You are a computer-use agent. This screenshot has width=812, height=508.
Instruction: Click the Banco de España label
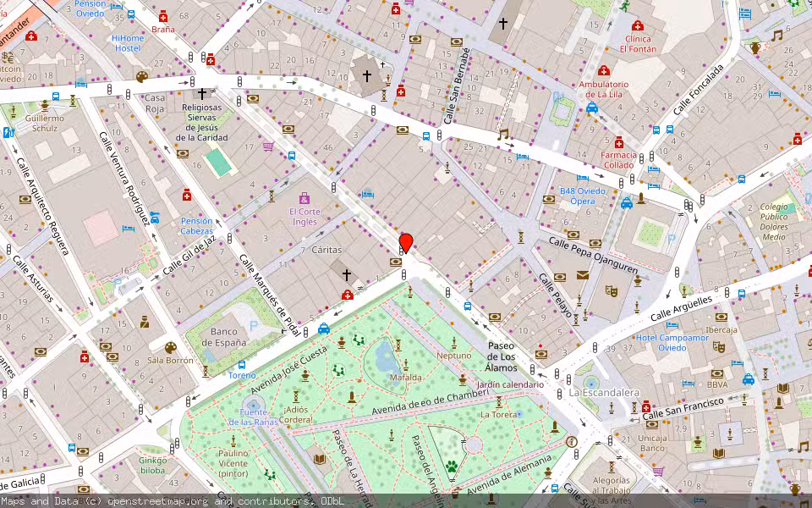click(223, 337)
